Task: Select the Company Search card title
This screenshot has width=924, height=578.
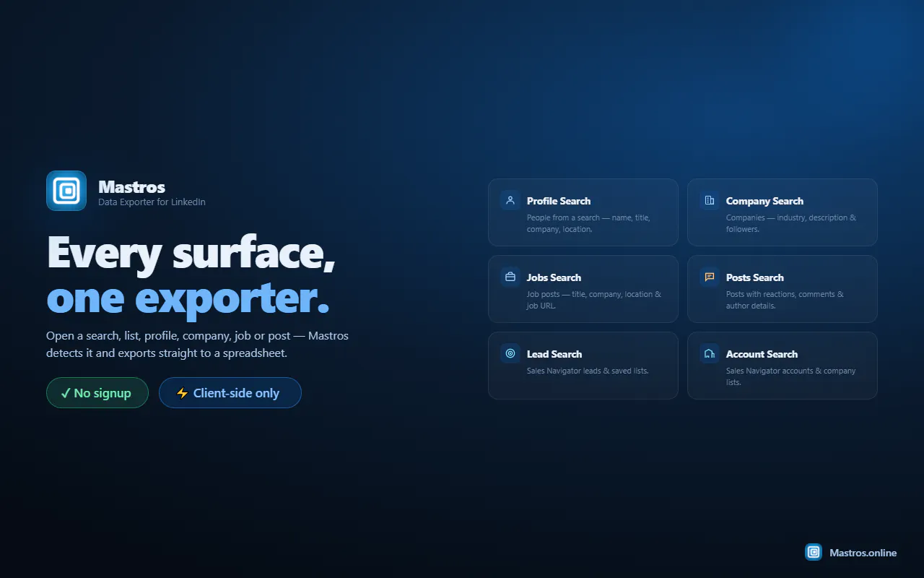Action: (x=764, y=201)
